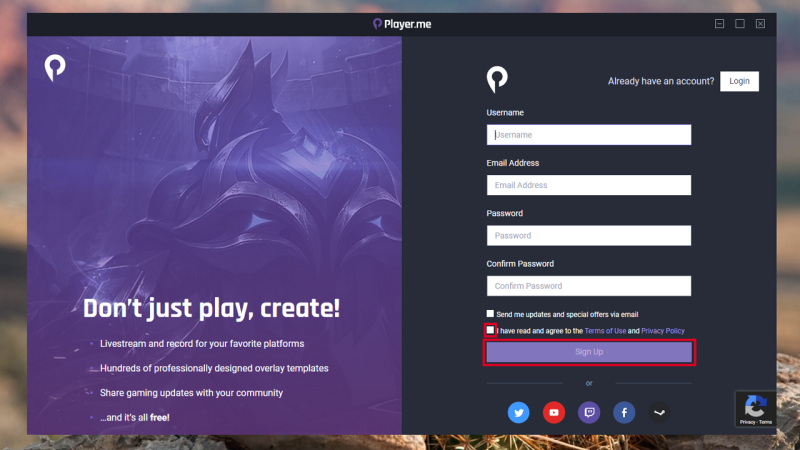Sign up with the Twitter icon
Viewport: 800px width, 450px height.
(518, 412)
